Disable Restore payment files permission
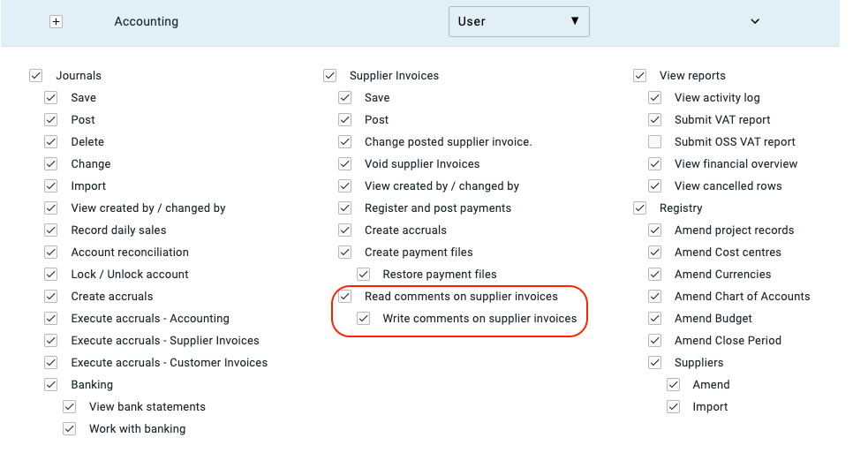The width and height of the screenshot is (868, 453). [363, 275]
